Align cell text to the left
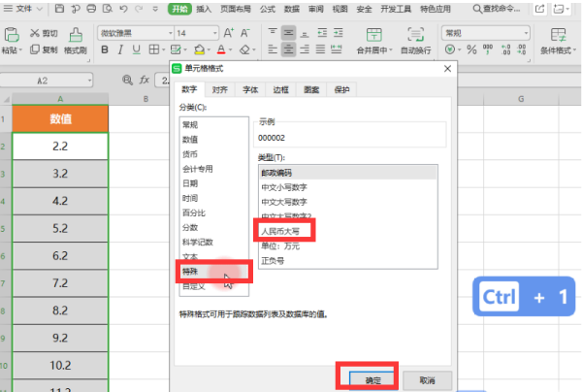This screenshot has height=392, width=582. coord(273,49)
